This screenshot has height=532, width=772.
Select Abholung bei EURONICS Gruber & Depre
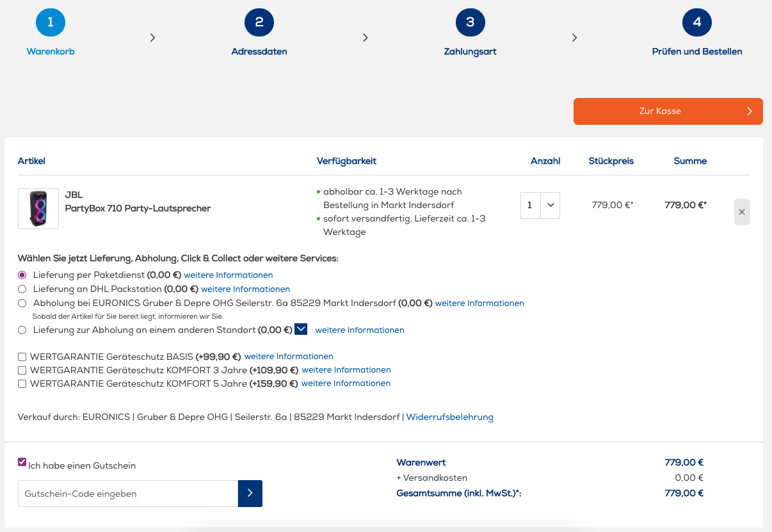[x=22, y=303]
